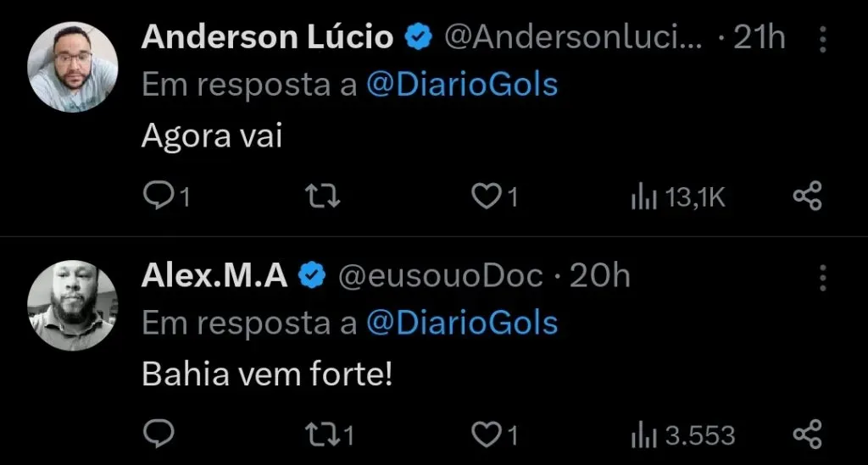Image resolution: width=868 pixels, height=465 pixels.
Task: Share Anderson Lúcio's tweet
Action: point(807,197)
